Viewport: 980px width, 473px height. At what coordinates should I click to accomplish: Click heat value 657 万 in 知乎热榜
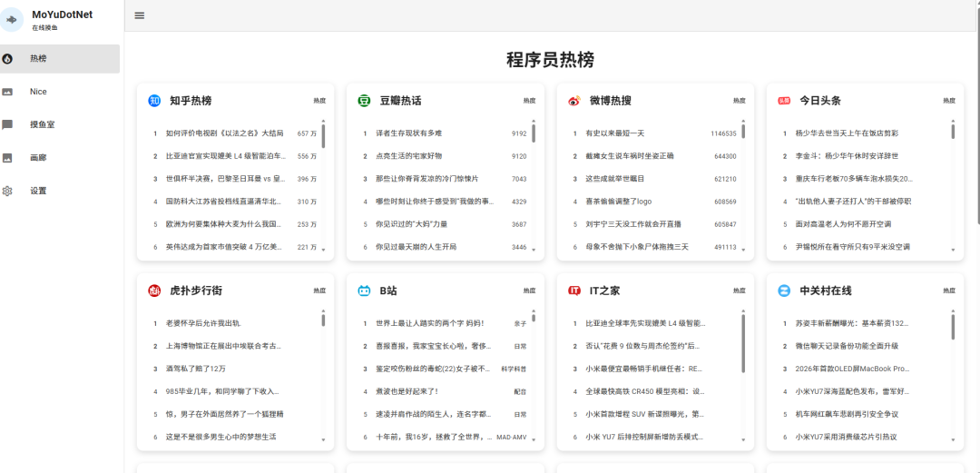(307, 133)
